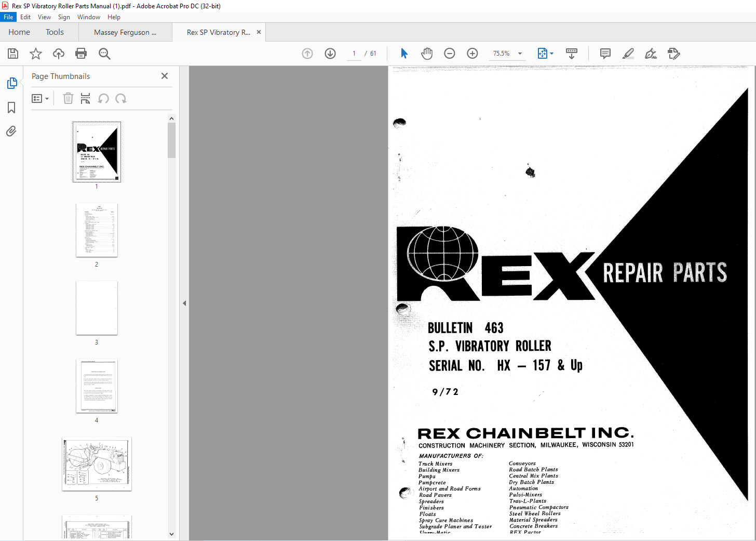
Task: Rotate page counterclockwise icon
Action: coord(103,98)
